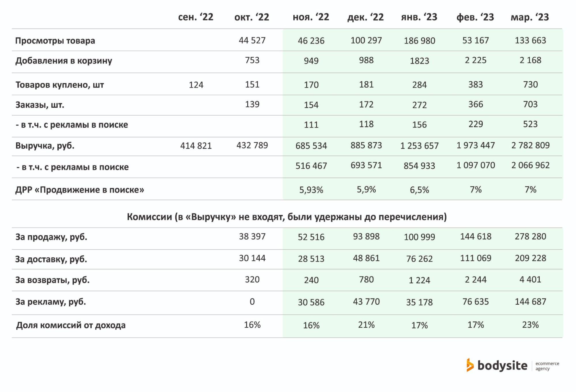Select the cart additions value 1823
This screenshot has height=392, width=576.
(x=419, y=61)
